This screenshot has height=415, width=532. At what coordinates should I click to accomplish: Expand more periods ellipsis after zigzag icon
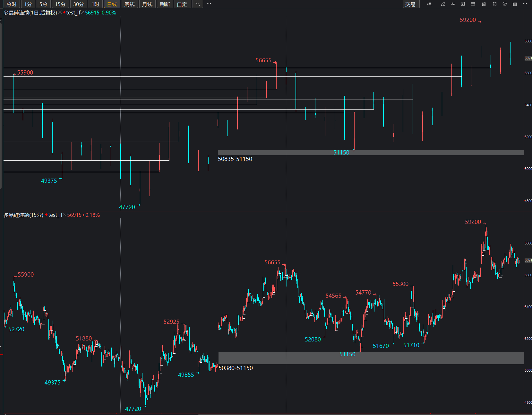209,4
